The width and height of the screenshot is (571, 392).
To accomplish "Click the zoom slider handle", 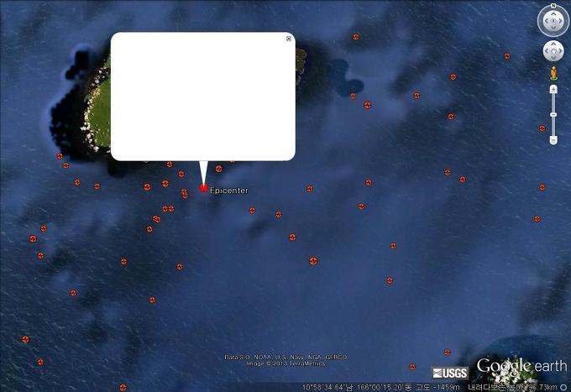I will pyautogui.click(x=553, y=115).
